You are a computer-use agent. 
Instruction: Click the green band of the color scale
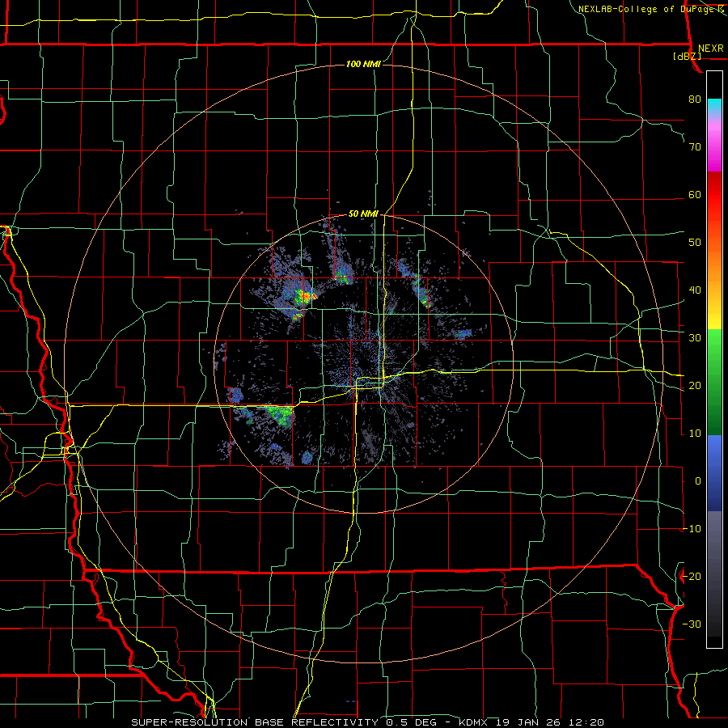714,382
